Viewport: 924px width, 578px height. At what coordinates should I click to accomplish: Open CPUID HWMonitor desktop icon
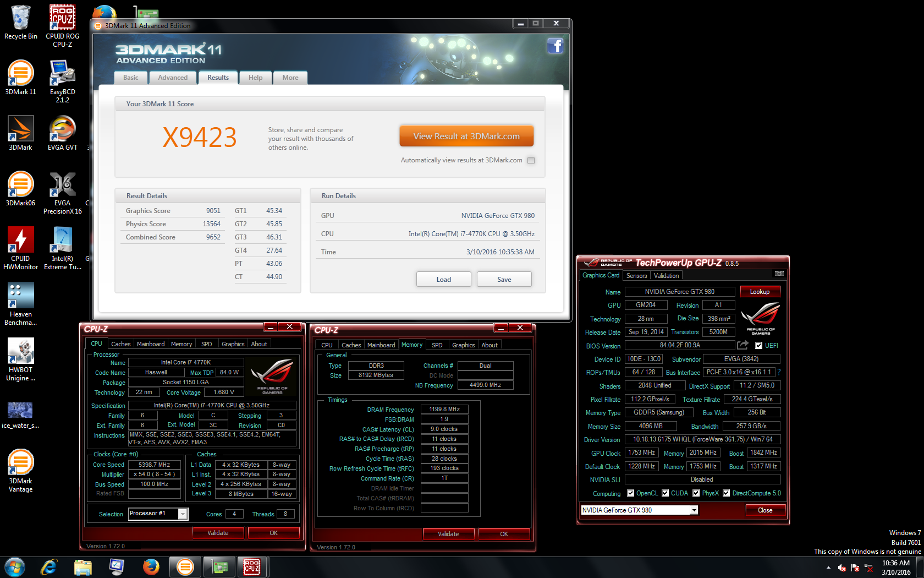[21, 248]
